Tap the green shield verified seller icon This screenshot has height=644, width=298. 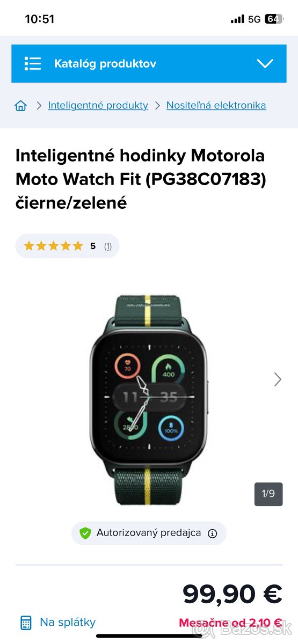click(85, 533)
